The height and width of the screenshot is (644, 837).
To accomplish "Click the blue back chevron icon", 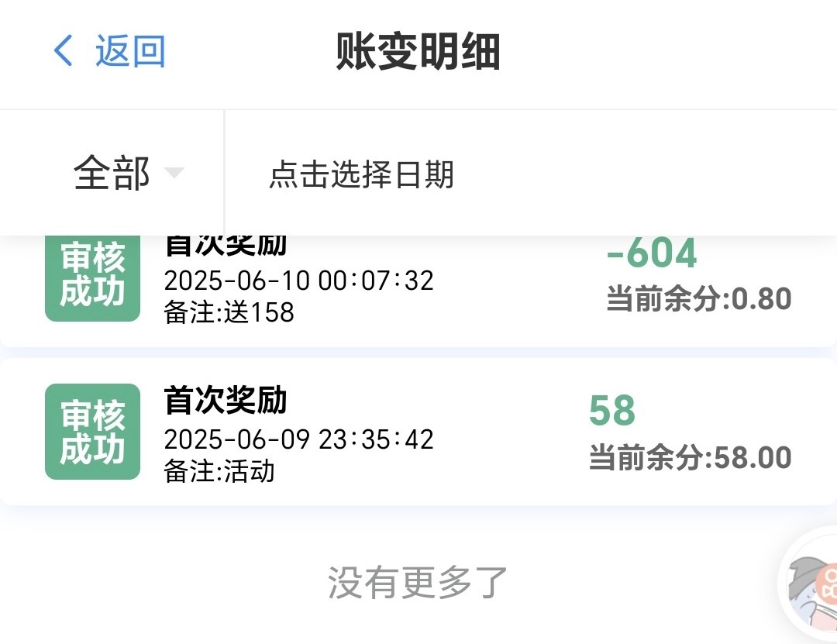I will (x=64, y=52).
